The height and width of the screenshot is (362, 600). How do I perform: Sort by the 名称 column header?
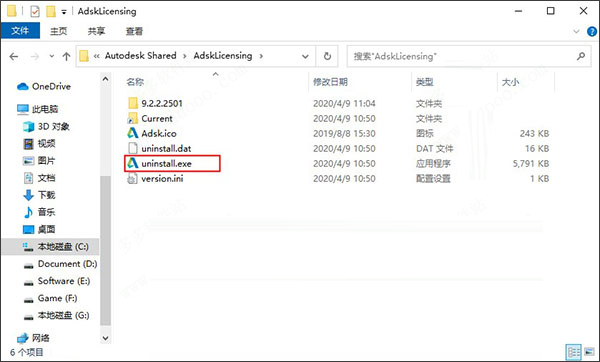coord(135,82)
